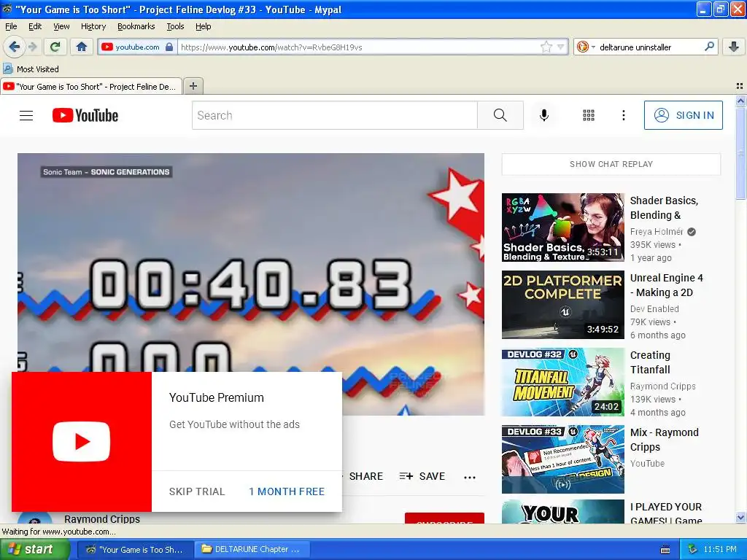
Task: Open the Bookmarks menu
Action: tap(136, 26)
